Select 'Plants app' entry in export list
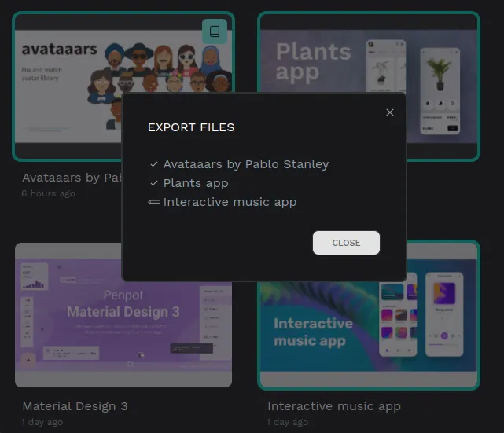Screen dimensions: 504x433 point(196,183)
